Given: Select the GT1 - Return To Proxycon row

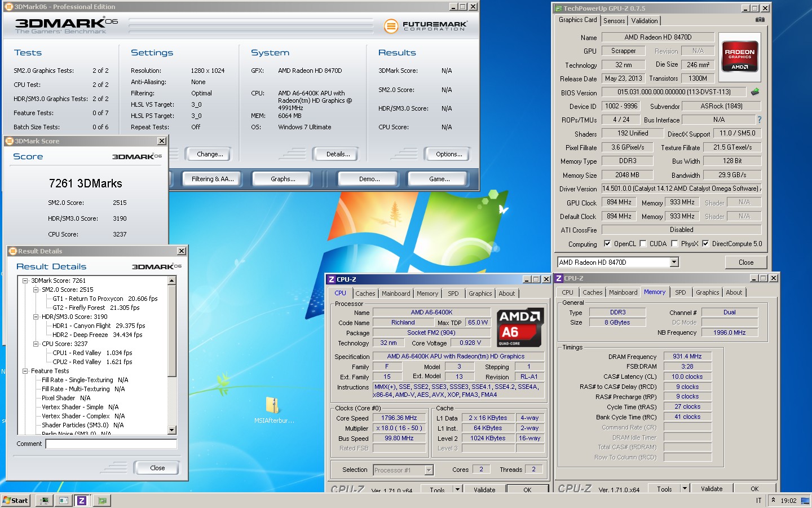Looking at the screenshot, I should click(105, 299).
